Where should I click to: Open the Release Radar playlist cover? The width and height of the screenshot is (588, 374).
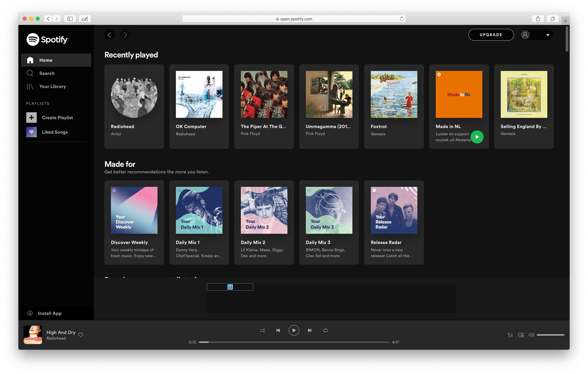click(394, 210)
